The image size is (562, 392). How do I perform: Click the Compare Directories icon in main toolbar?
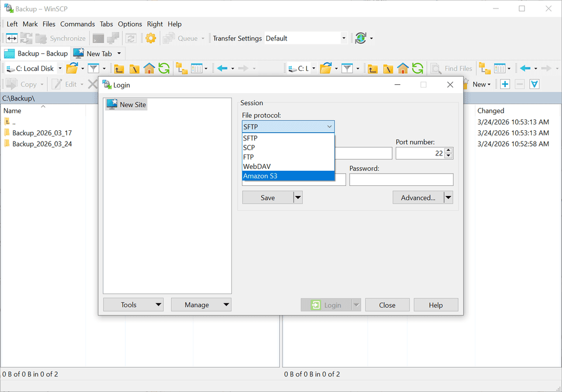coord(12,38)
